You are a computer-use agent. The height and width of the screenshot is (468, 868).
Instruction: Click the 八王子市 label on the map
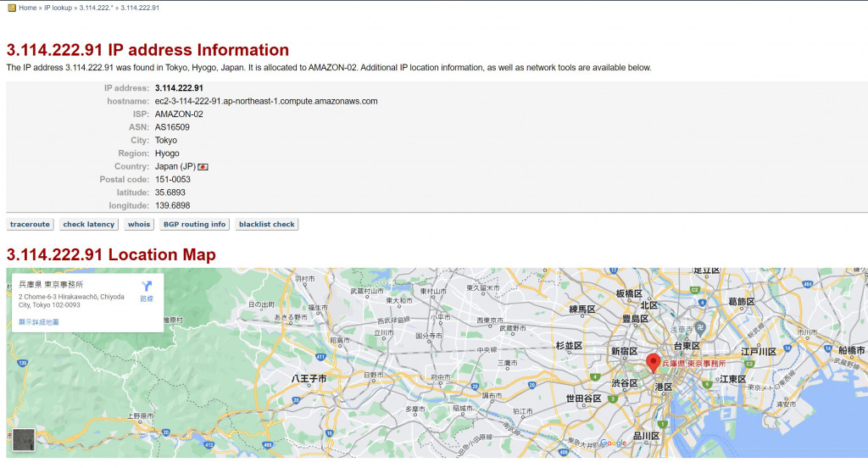(x=309, y=379)
